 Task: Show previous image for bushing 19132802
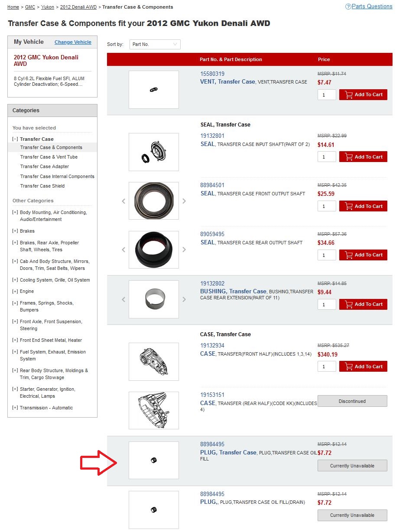[x=123, y=299]
